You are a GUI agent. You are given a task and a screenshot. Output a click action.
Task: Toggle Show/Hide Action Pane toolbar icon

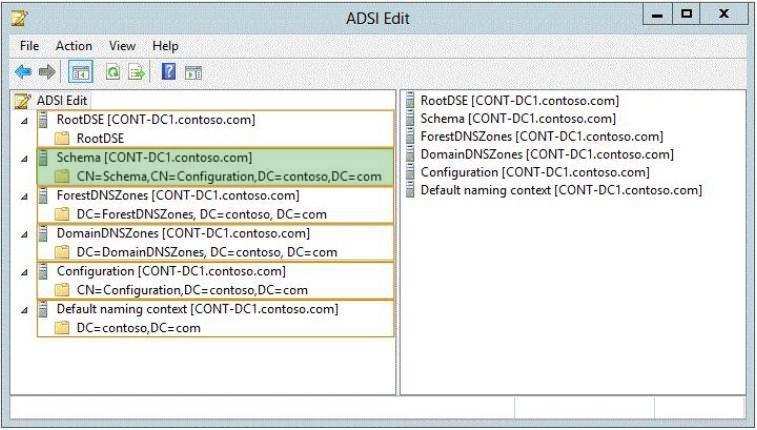pos(193,72)
